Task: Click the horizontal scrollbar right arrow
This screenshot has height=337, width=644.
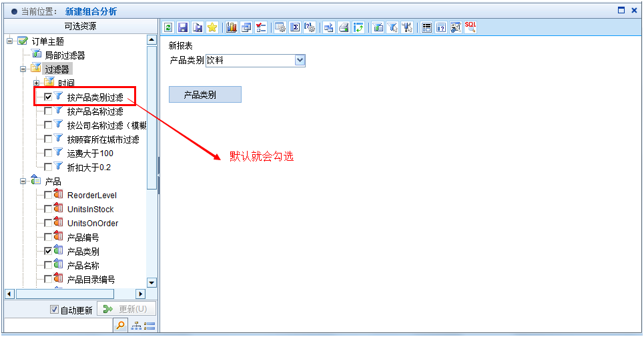Action: coord(141,294)
